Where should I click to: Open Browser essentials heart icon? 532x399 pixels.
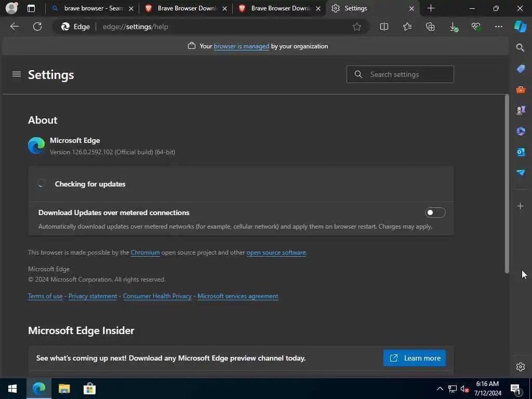coord(476,27)
